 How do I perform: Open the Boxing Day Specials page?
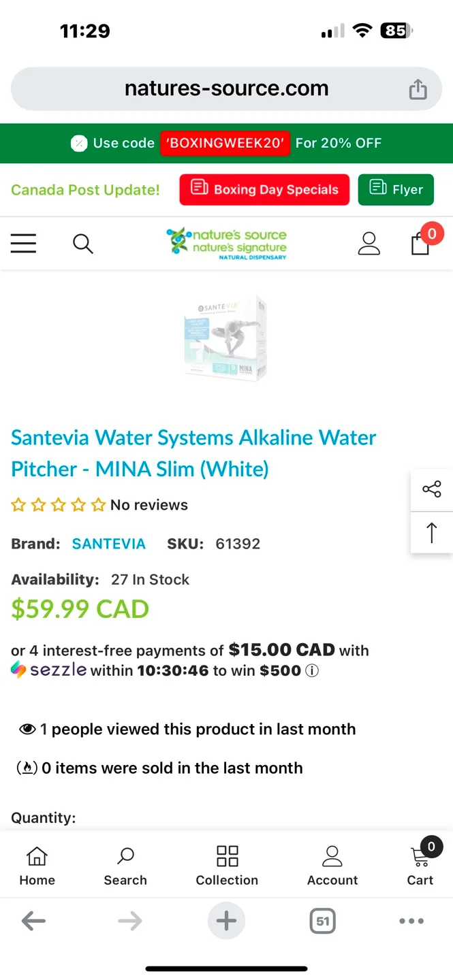point(264,190)
